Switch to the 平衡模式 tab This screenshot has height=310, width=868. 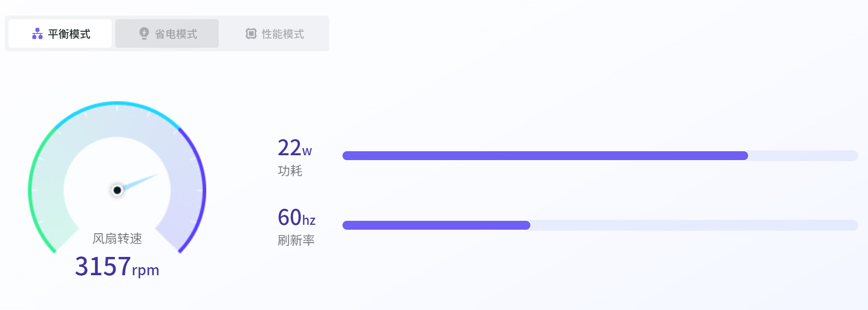[60, 34]
